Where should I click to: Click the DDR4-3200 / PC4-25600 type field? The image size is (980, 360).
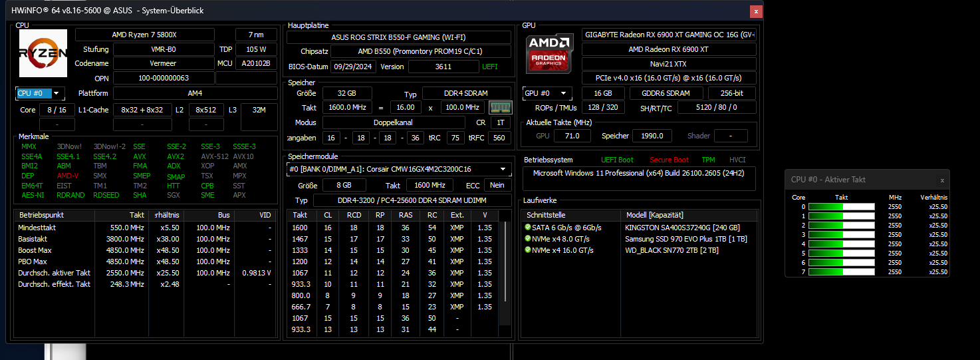pos(412,200)
